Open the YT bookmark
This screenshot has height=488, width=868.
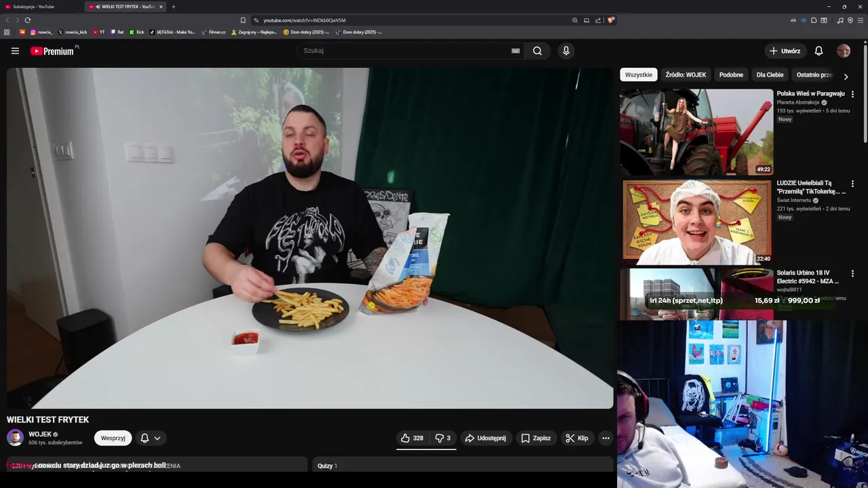pos(99,32)
